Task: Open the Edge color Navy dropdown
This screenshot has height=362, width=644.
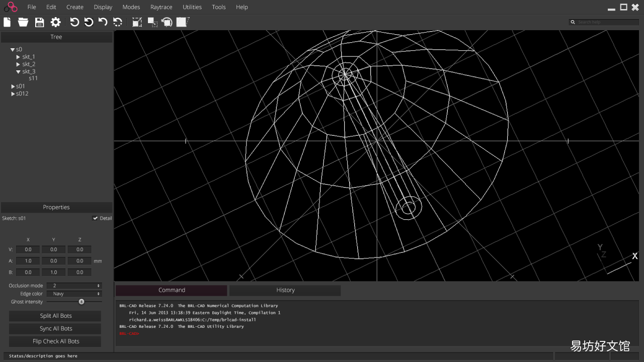Action: (x=74, y=294)
